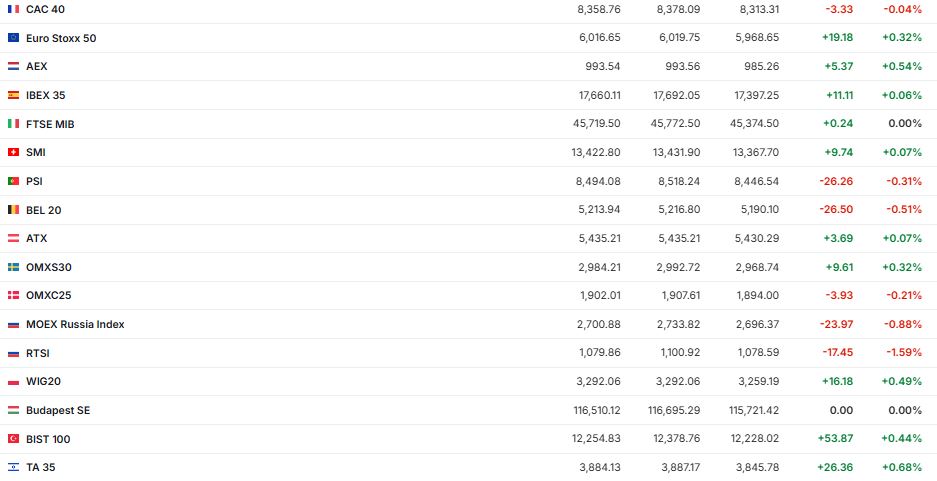Screen dimensions: 937x481
Task: Click the Turkish flag icon beside BIST 100
Action: tap(13, 439)
